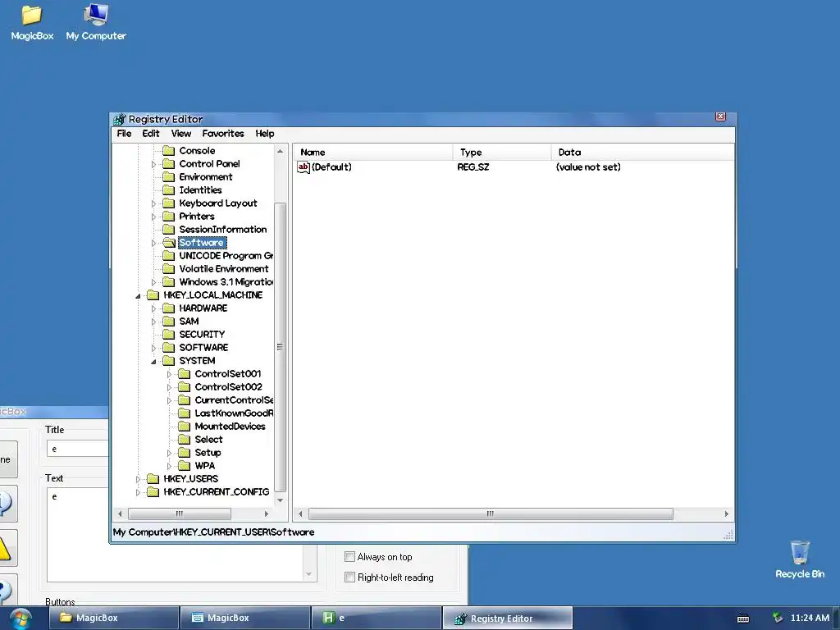Click the HKEY_USERS folder icon
The image size is (840, 630).
(x=153, y=479)
